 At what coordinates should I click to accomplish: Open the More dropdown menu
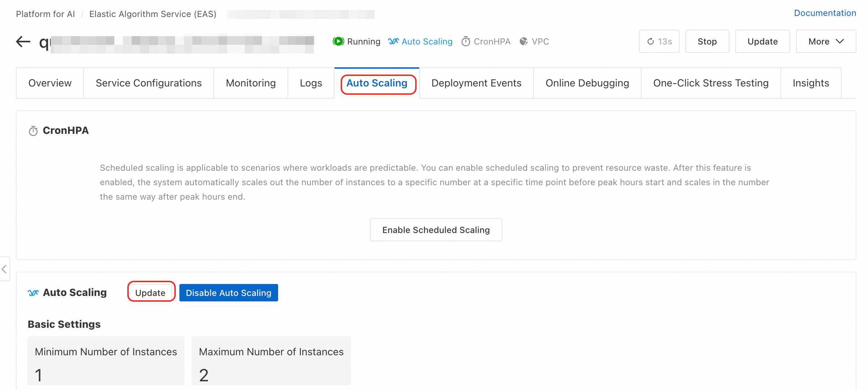coord(826,42)
